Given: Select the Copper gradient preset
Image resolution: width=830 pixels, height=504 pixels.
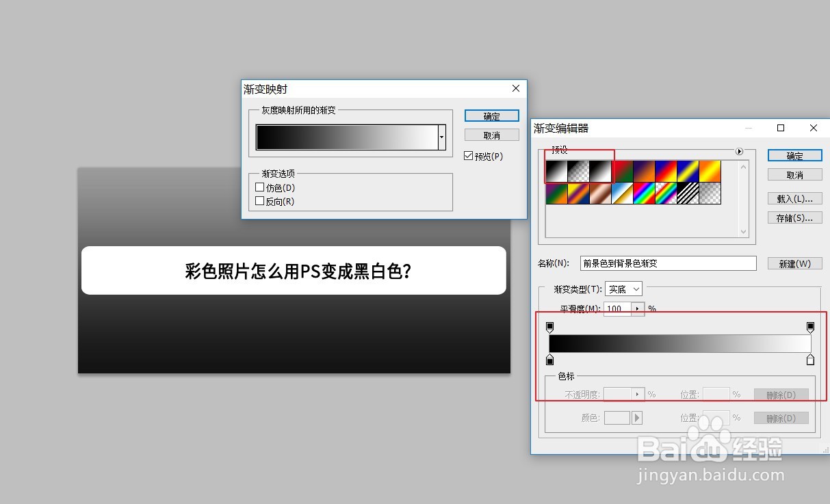Looking at the screenshot, I should [x=600, y=193].
